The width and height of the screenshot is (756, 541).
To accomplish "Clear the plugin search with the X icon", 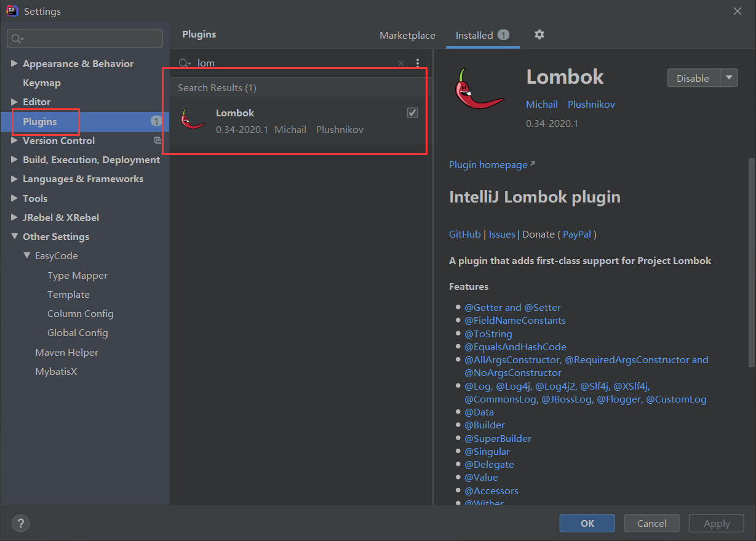I will tap(401, 63).
